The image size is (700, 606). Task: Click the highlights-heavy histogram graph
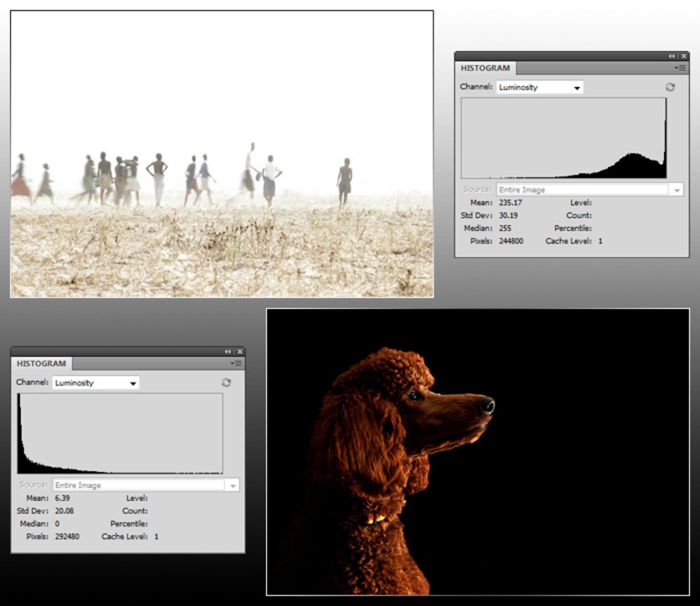pos(564,138)
